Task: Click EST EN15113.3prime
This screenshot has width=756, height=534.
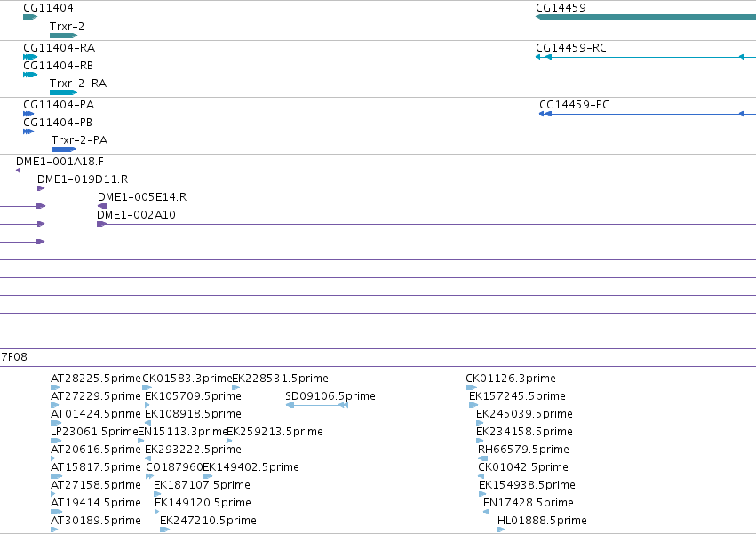Action: 182,432
